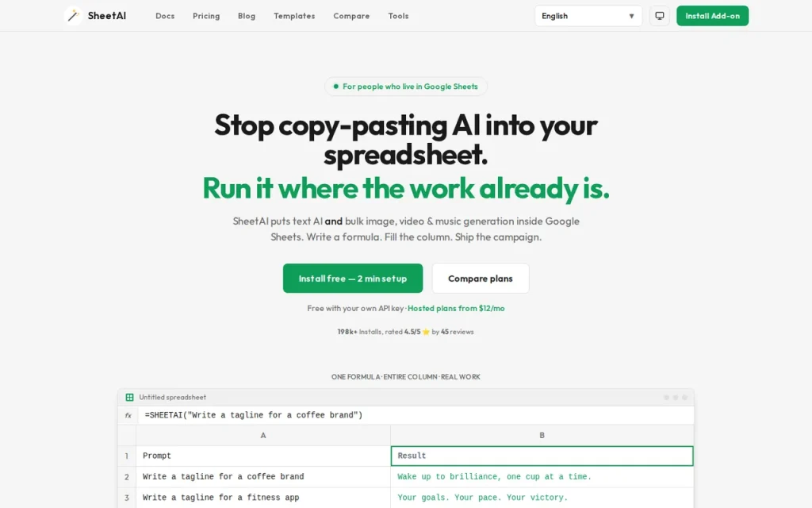Click cell 'Your goals. Your pace. Your victory.'

coord(542,498)
